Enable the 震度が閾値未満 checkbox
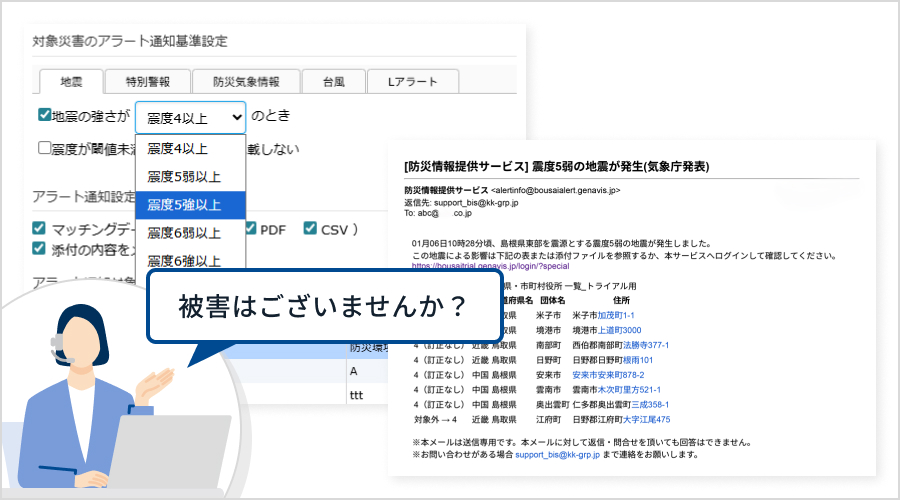The image size is (900, 500). [x=44, y=148]
